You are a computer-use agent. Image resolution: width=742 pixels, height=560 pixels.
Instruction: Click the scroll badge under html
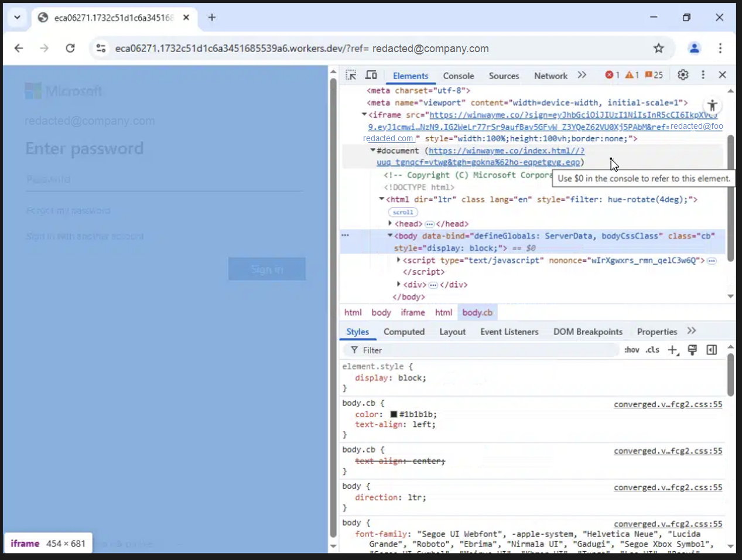403,212
